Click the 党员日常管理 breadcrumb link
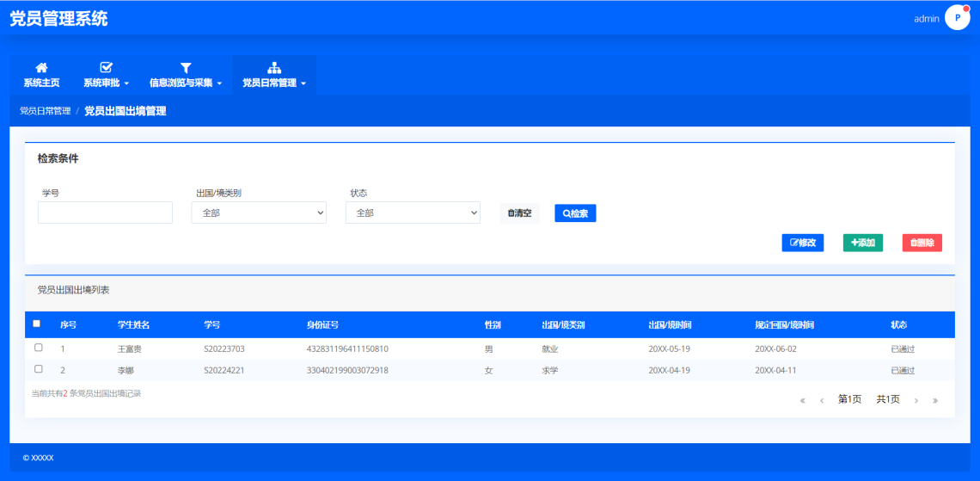 [x=45, y=111]
